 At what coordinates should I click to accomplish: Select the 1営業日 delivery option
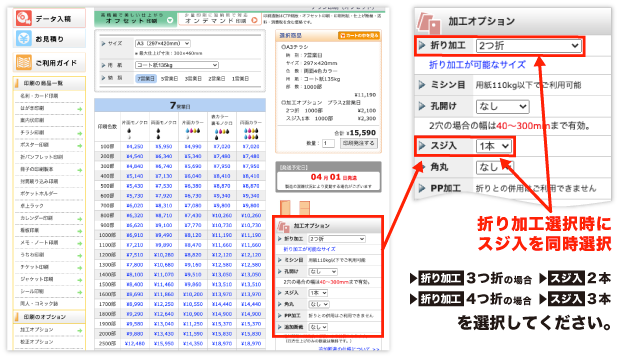point(240,78)
